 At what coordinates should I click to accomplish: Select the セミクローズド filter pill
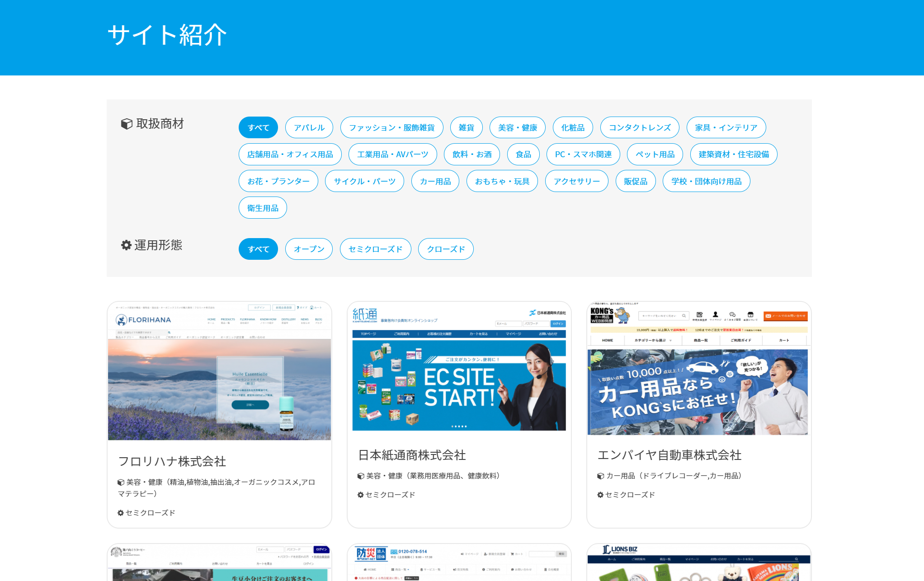coord(376,249)
